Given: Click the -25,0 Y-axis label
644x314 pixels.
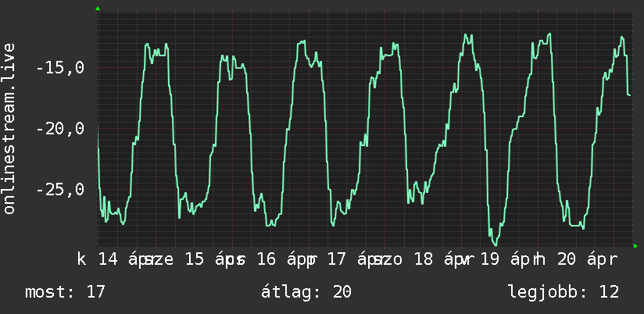Looking at the screenshot, I should pos(60,190).
